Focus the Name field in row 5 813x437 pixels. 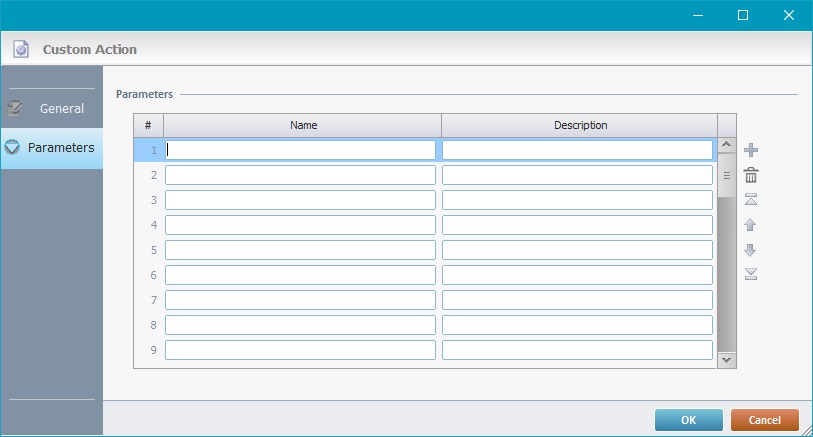[300, 250]
